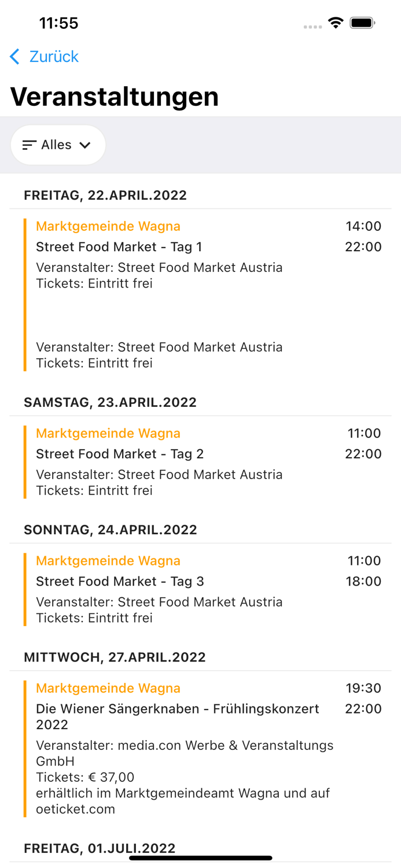Expand the chevron inside the Alles pill
Viewport: 401px width, 868px height.
point(85,145)
